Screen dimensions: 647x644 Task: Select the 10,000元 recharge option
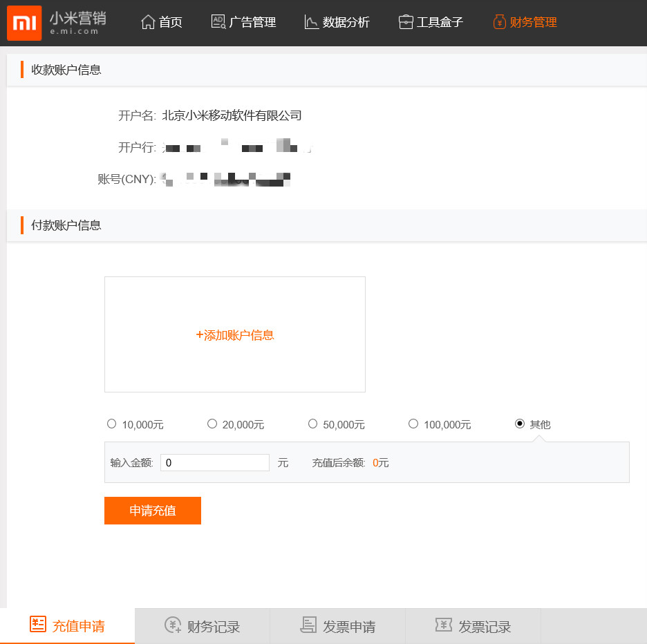(111, 424)
